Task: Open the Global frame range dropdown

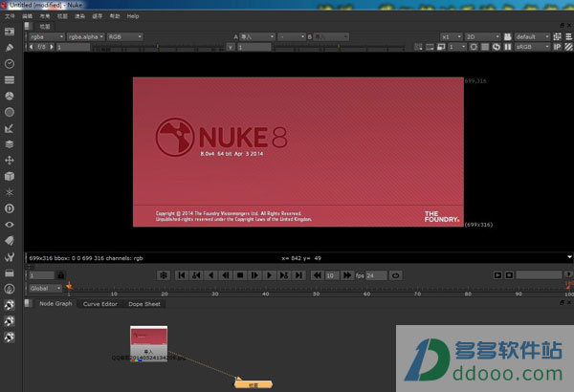Action: point(45,289)
